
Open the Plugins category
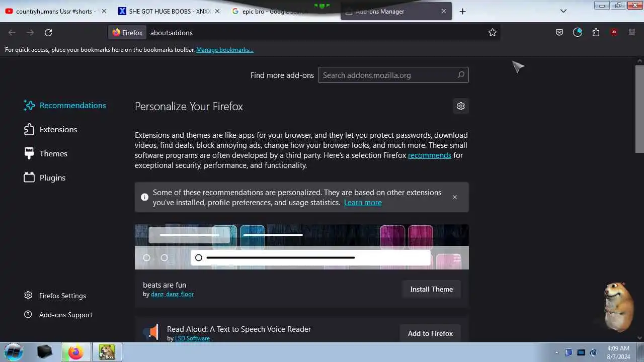[45, 177]
